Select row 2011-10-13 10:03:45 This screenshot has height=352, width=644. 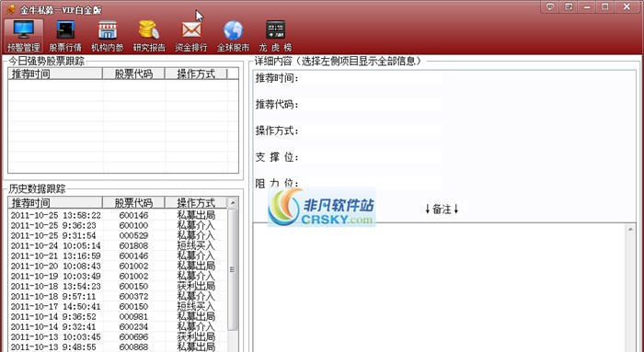(x=118, y=336)
